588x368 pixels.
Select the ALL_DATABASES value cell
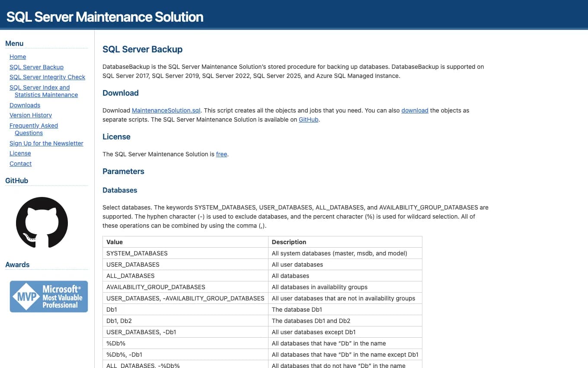tap(185, 276)
